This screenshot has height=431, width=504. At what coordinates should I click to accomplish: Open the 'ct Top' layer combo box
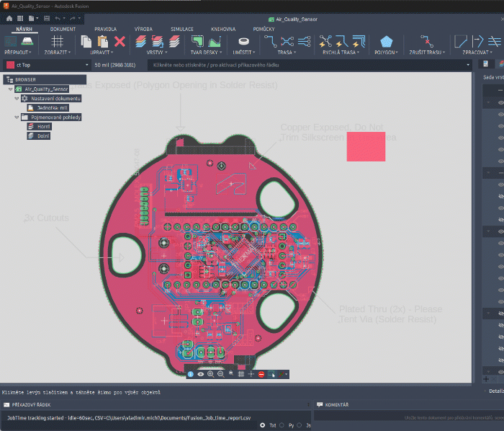[x=48, y=65]
